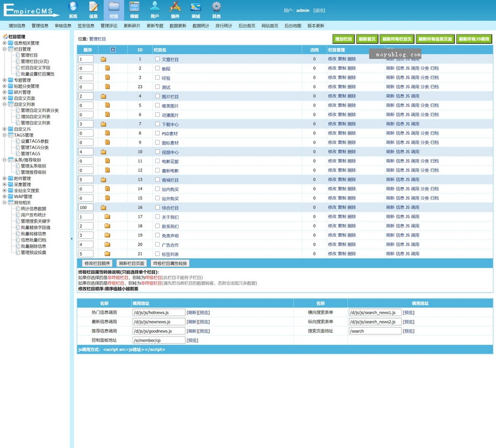Click the page icon for 教程 row
This screenshot has width=496, height=448.
[108, 68]
